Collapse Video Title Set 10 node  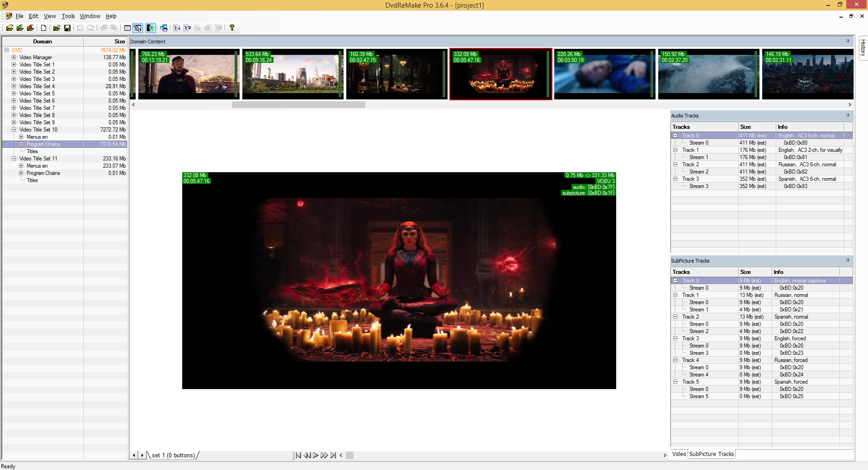14,130
